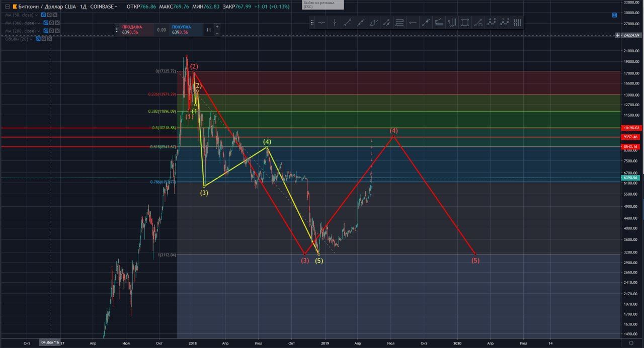Image resolution: width=644 pixels, height=348 pixels.
Task: Remove the MA (200, close) indicator
Action: pos(57,31)
